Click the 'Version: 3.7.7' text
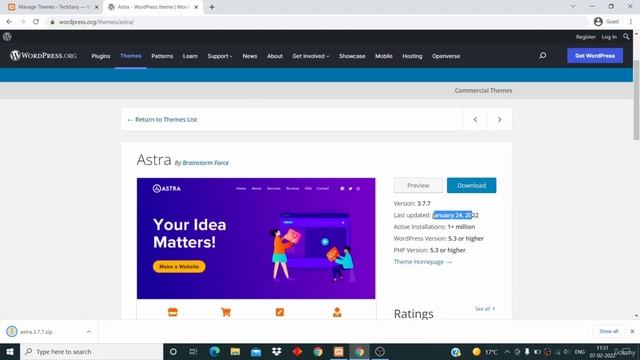640x360 pixels. 412,203
